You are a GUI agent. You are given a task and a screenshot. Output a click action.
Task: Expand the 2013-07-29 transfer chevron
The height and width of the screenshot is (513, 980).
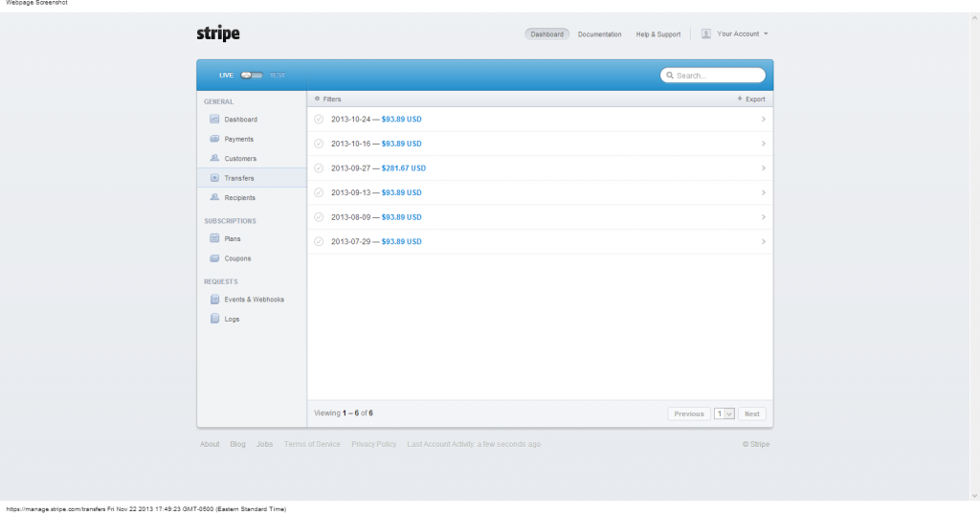tap(763, 241)
